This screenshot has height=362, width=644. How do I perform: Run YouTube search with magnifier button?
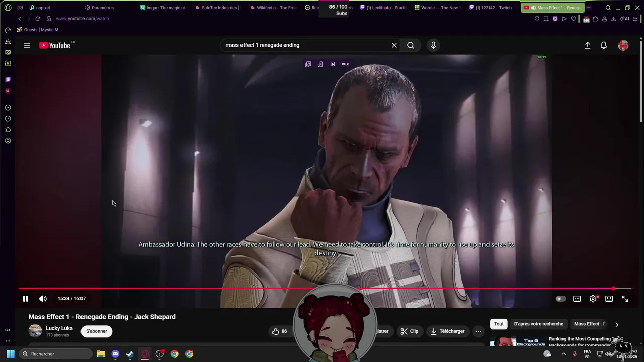[411, 45]
